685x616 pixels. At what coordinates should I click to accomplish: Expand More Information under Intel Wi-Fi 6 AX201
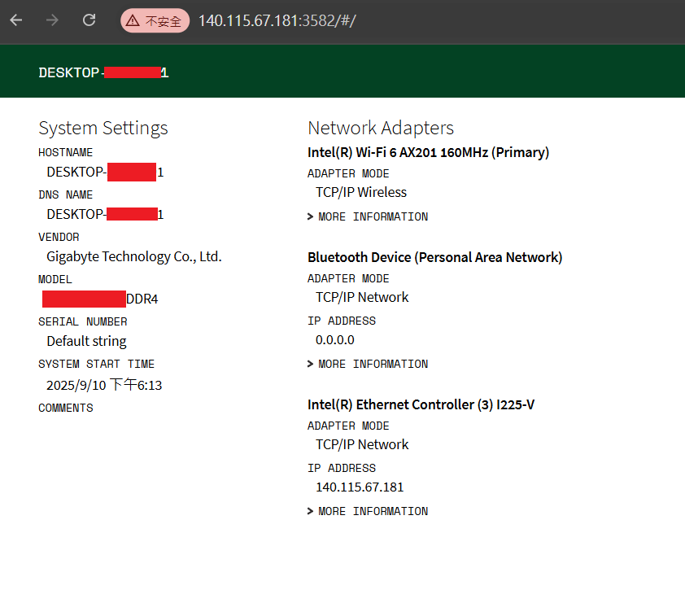368,216
